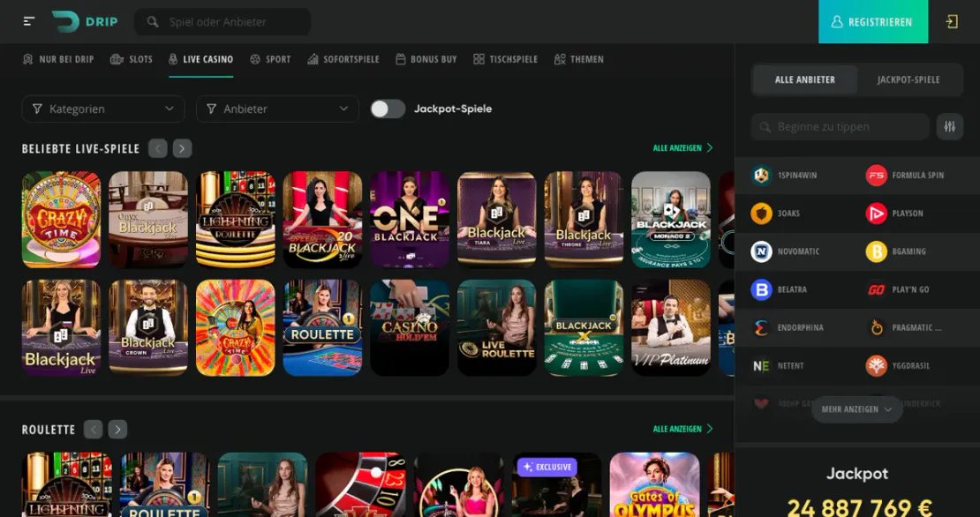980x517 pixels.
Task: Open the Sport tab
Action: coord(271,59)
